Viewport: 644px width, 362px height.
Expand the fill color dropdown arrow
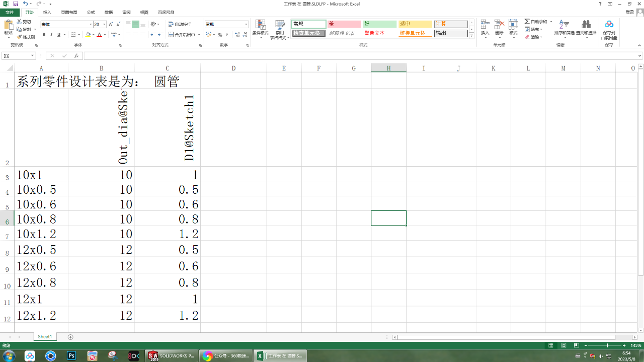pos(94,35)
